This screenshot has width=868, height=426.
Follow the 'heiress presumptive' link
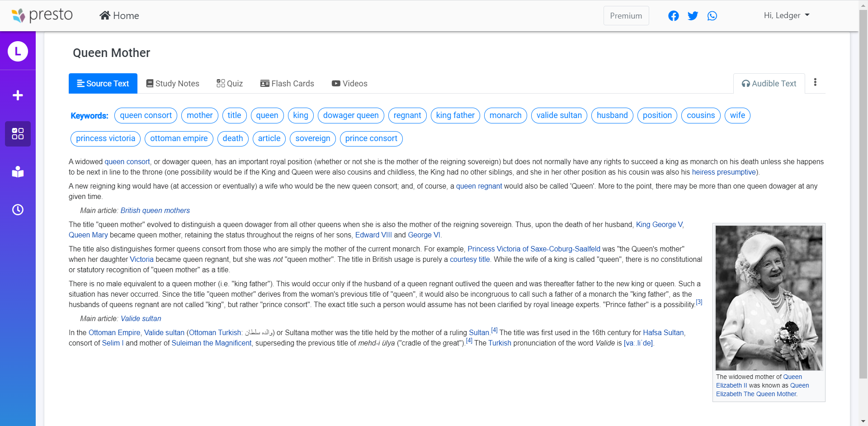[x=723, y=172]
